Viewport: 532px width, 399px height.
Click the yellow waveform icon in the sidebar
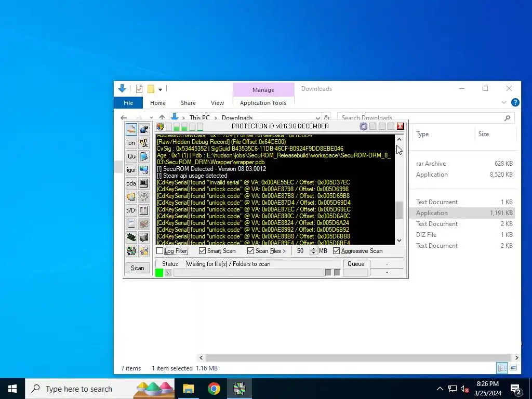[x=144, y=143]
